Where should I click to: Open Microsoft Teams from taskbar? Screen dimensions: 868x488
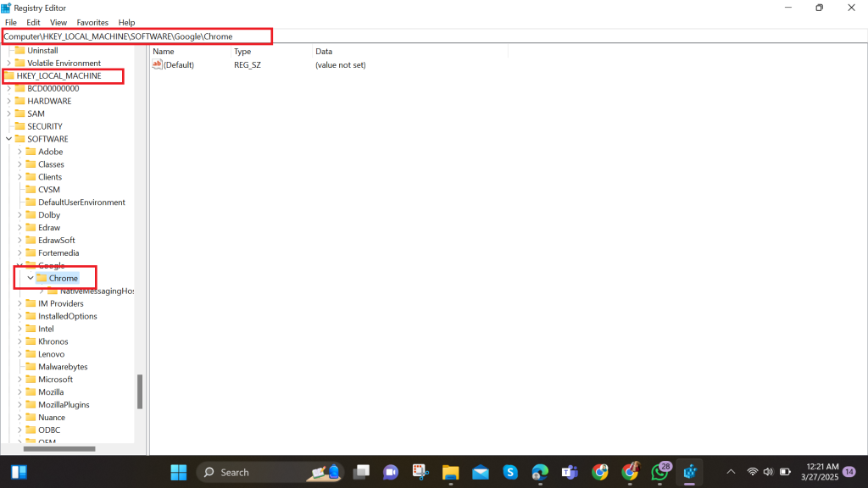[x=570, y=473]
